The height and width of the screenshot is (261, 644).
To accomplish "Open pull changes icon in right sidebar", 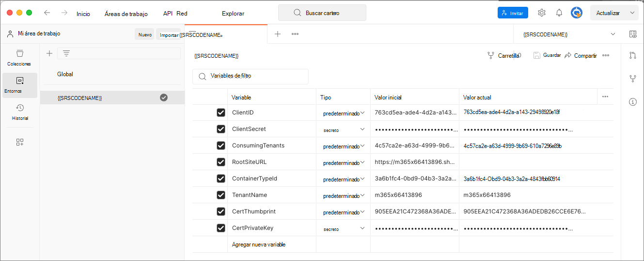I will coord(632,55).
